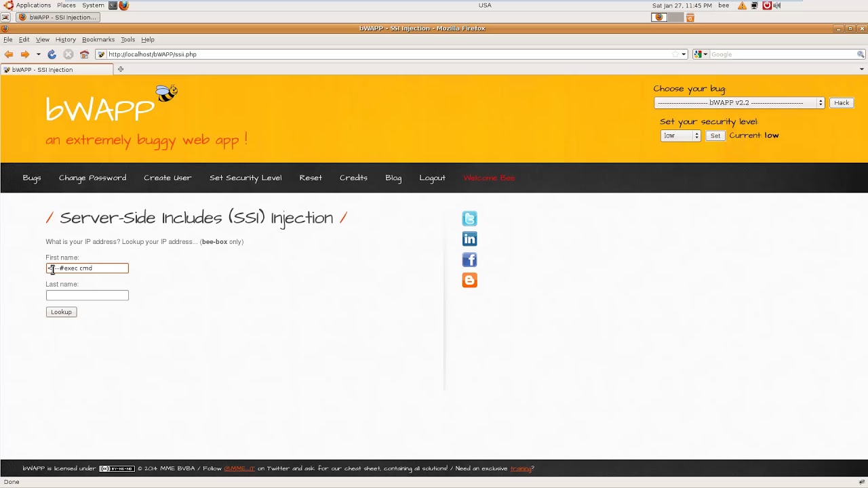Follow the @MME_IT Twitter link in footer
This screenshot has width=868, height=488.
(x=239, y=468)
